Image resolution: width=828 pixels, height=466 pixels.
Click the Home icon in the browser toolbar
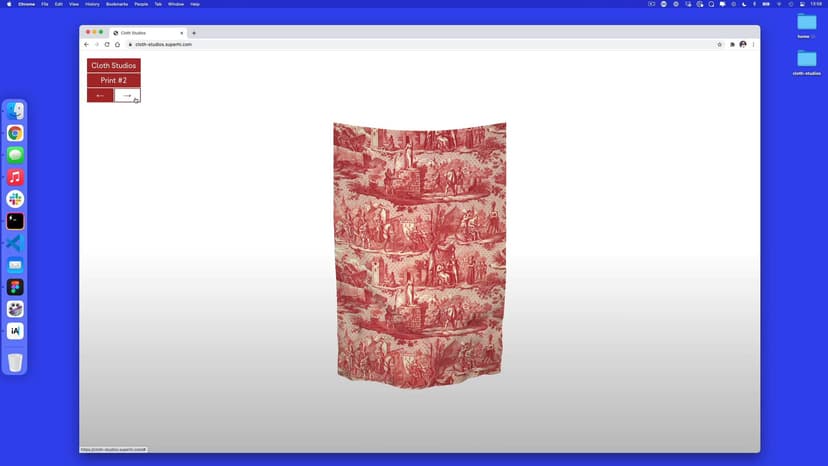[x=117, y=44]
